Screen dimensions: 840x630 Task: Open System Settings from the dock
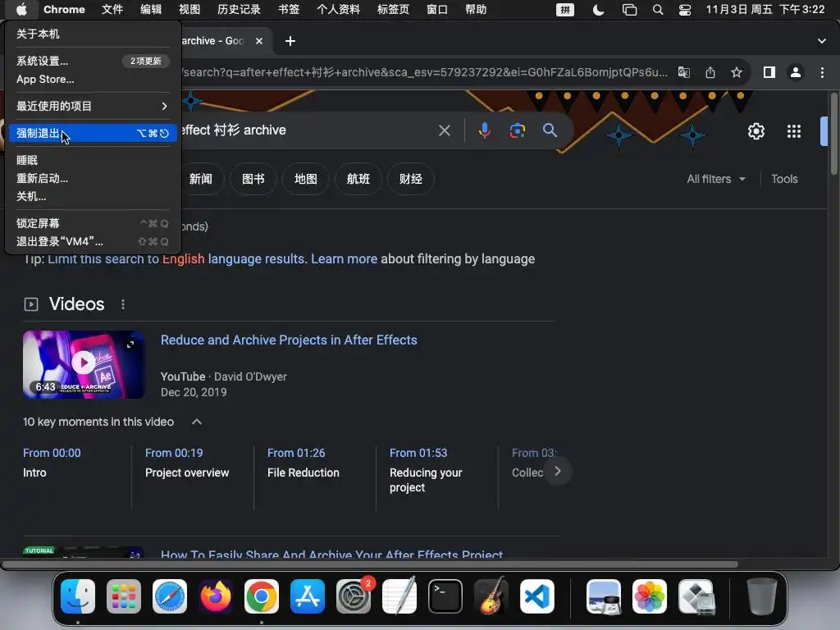click(x=354, y=596)
